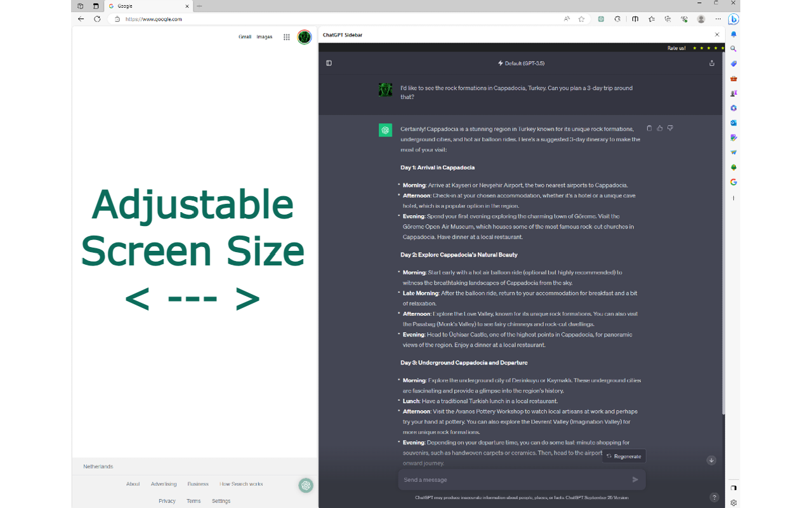
Task: Switch to the Google tab
Action: (148, 6)
